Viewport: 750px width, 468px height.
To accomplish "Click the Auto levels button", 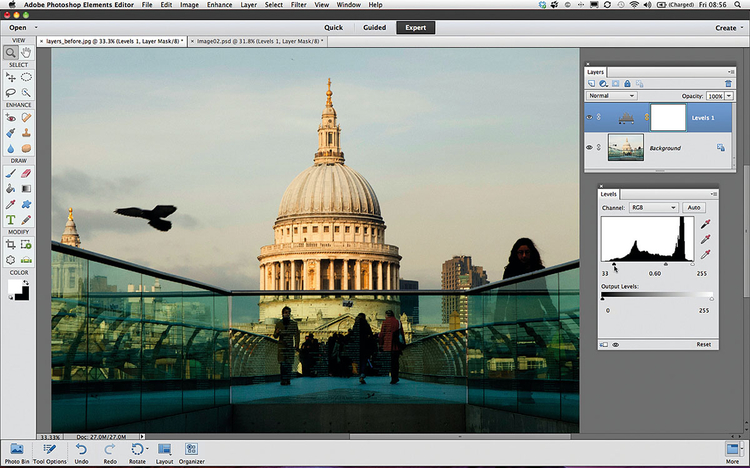I will point(694,208).
